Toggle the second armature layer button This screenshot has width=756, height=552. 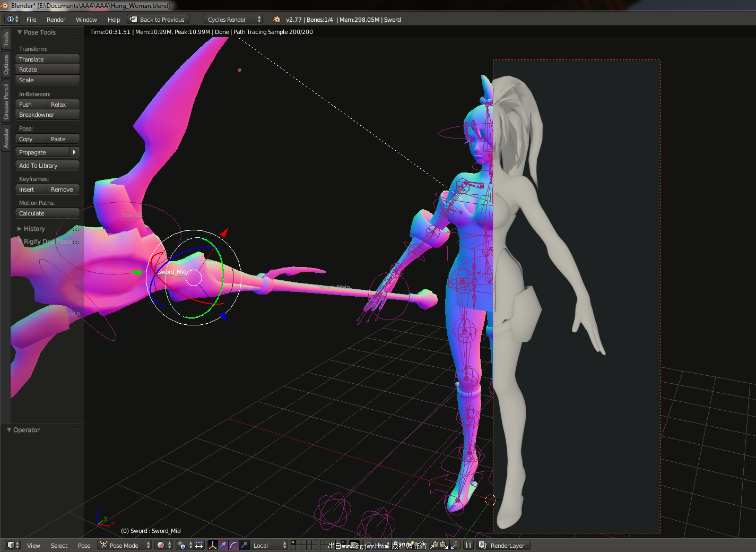[x=298, y=542]
